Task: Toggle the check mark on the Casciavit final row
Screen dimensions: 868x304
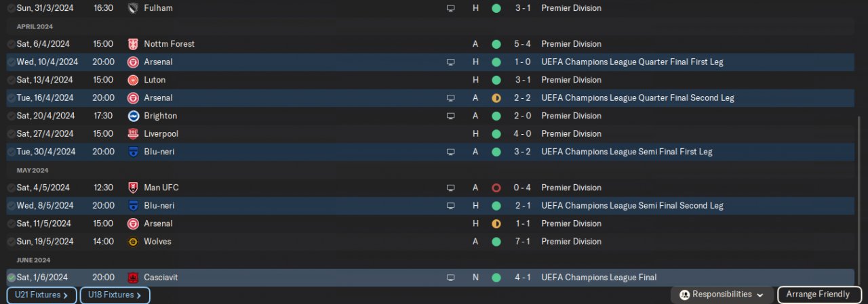Action: coord(11,278)
